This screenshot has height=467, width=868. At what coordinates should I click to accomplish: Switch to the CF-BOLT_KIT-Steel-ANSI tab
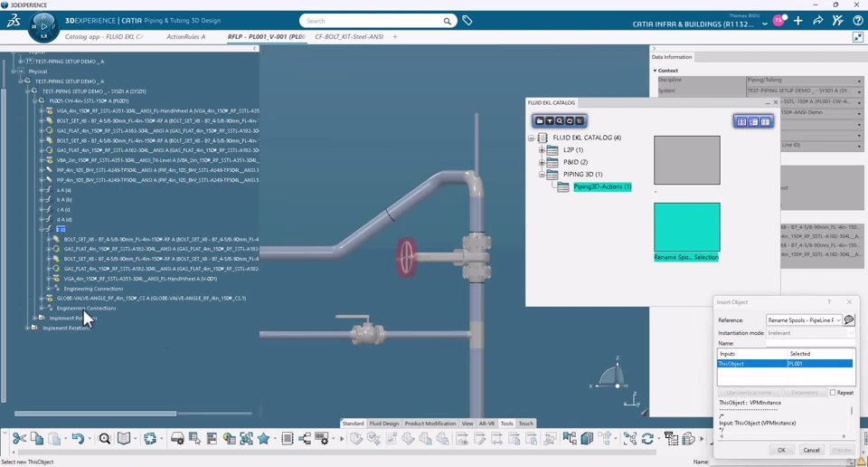[x=349, y=36]
